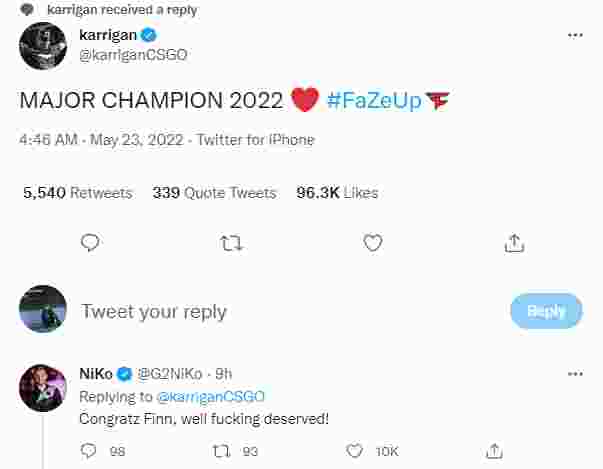Like NiKo's reply with heart icon
This screenshot has height=469, width=603.
[x=354, y=451]
